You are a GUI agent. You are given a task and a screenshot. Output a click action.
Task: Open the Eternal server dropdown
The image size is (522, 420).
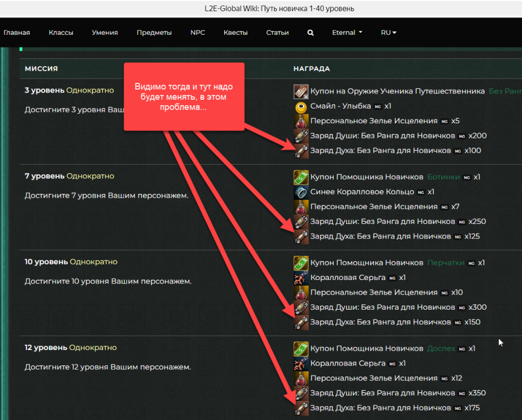point(347,32)
